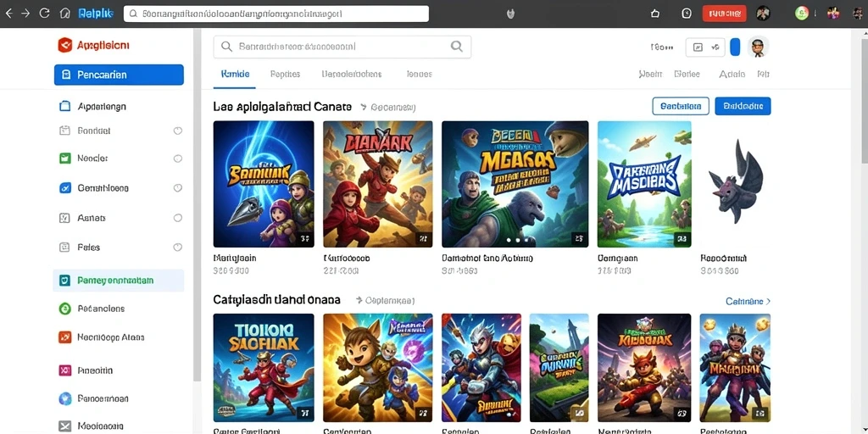
Task: Switch to the Ramide tab
Action: click(x=235, y=74)
